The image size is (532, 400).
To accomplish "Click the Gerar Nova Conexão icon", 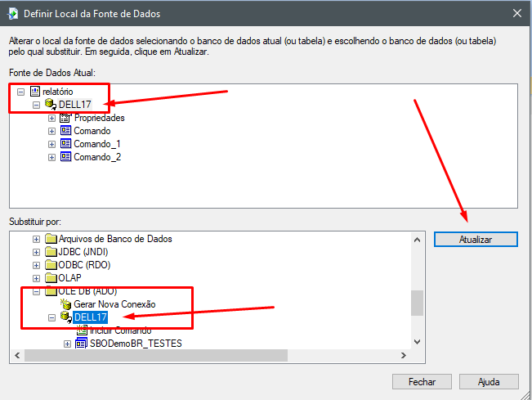I will pos(65,304).
